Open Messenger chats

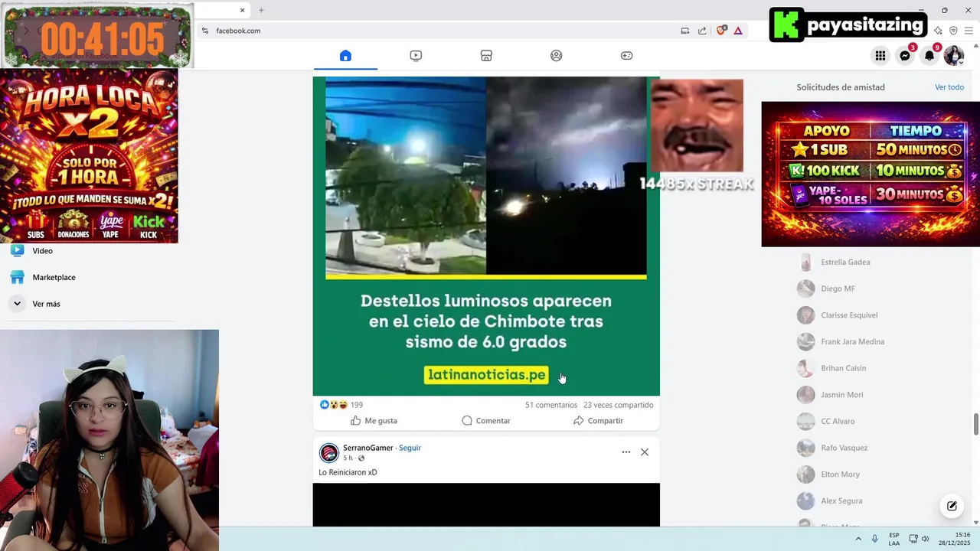point(905,56)
